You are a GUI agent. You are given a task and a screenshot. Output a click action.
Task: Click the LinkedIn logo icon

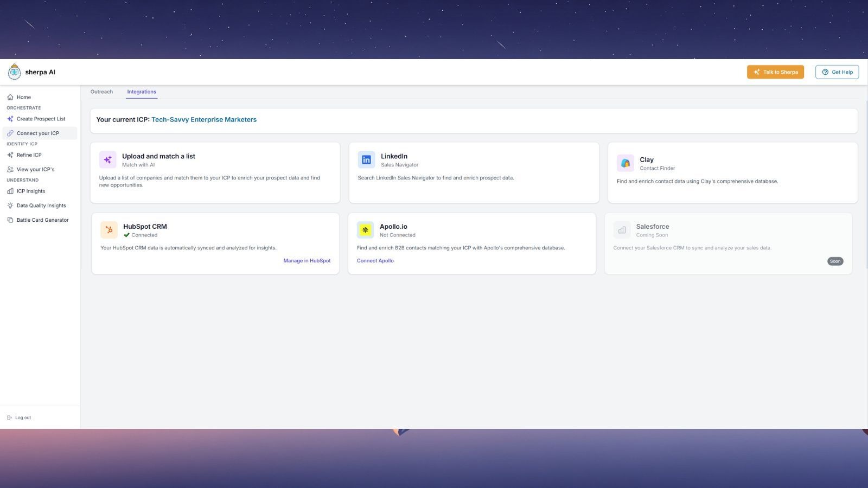coord(366,159)
